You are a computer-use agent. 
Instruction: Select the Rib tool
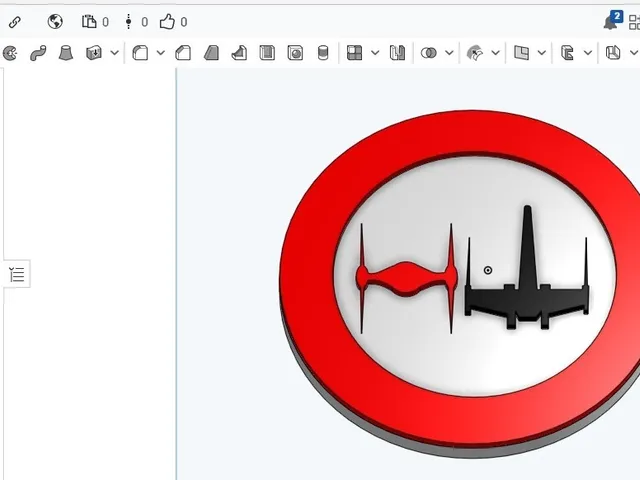click(239, 53)
